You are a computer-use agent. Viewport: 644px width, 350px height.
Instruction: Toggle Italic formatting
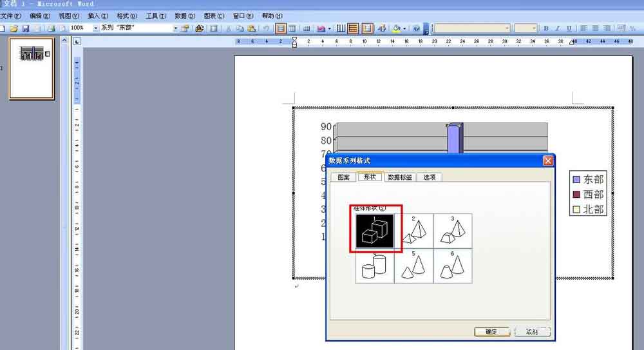point(557,28)
